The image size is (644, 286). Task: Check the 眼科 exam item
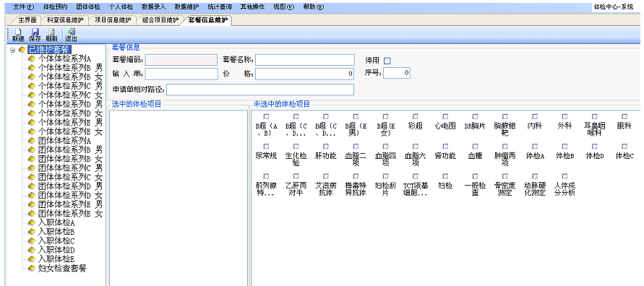point(624,116)
